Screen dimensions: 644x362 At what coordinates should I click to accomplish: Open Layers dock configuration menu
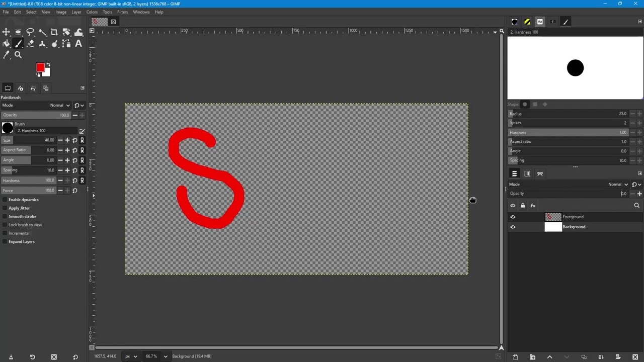click(x=640, y=173)
